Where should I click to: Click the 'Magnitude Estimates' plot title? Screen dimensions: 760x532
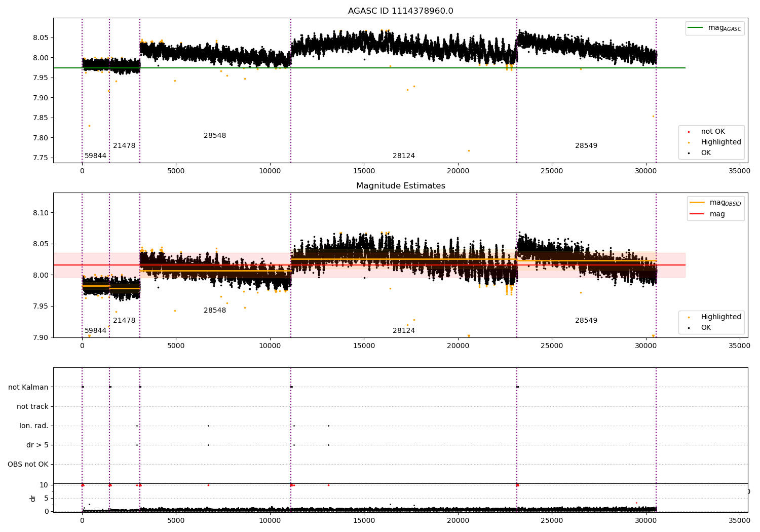click(400, 186)
